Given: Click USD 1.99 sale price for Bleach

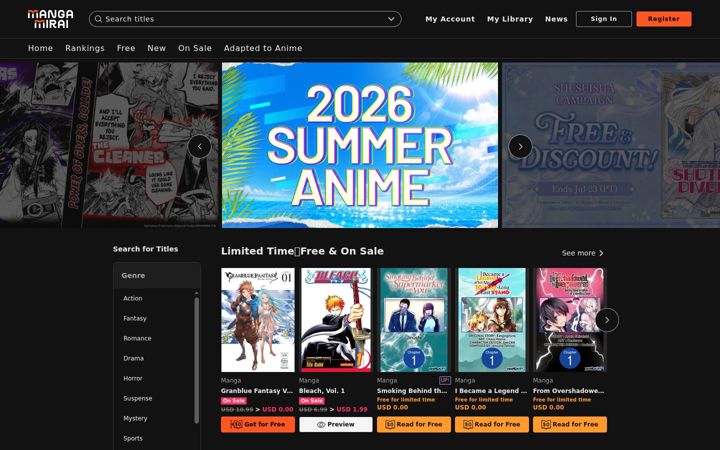Looking at the screenshot, I should tap(352, 409).
